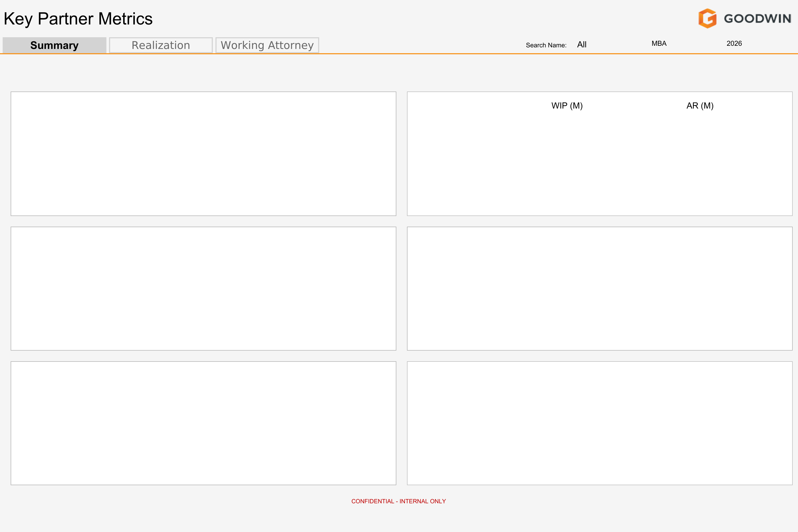The image size is (798, 532).
Task: Switch to the Working Attorney tab
Action: 267,45
